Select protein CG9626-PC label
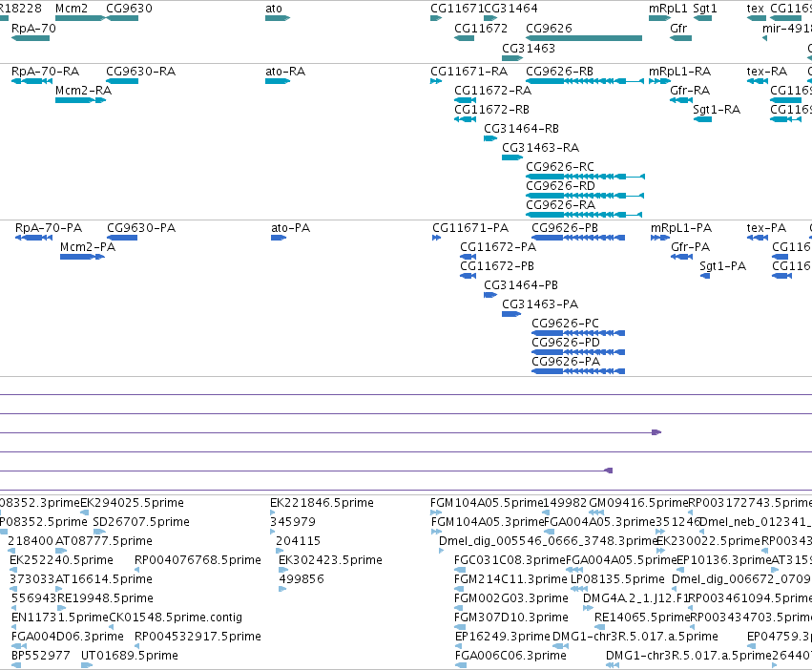Screen dimensions: 812x670 [x=566, y=323]
